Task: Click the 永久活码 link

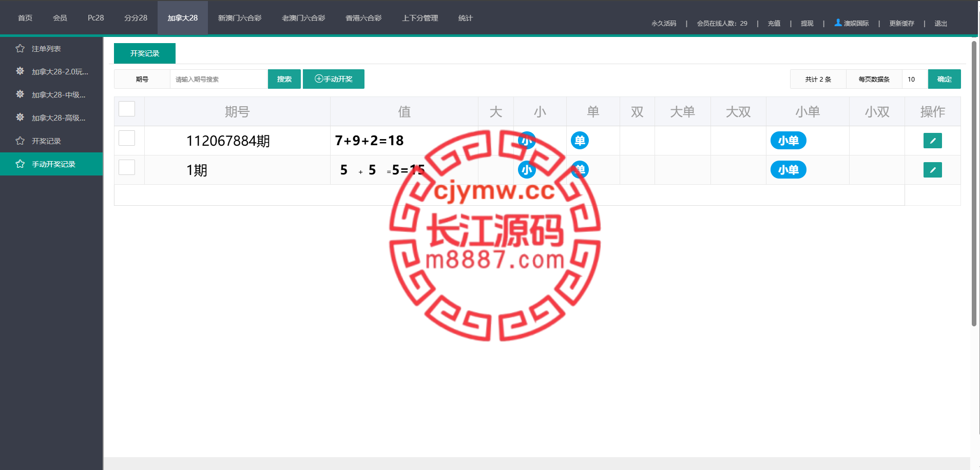Action: click(x=664, y=24)
